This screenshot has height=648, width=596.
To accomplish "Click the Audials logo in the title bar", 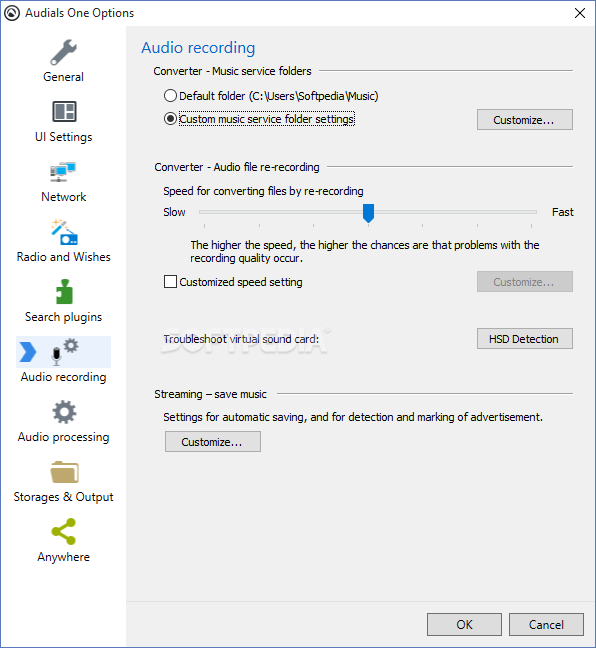I will coord(12,13).
